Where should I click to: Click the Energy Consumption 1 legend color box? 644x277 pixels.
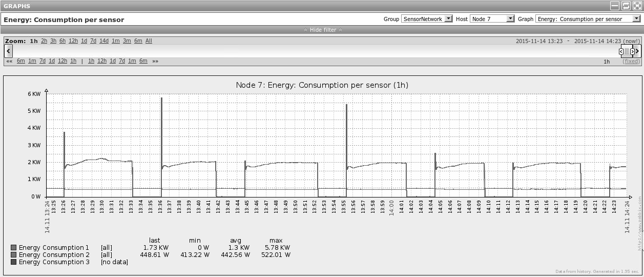pos(14,248)
